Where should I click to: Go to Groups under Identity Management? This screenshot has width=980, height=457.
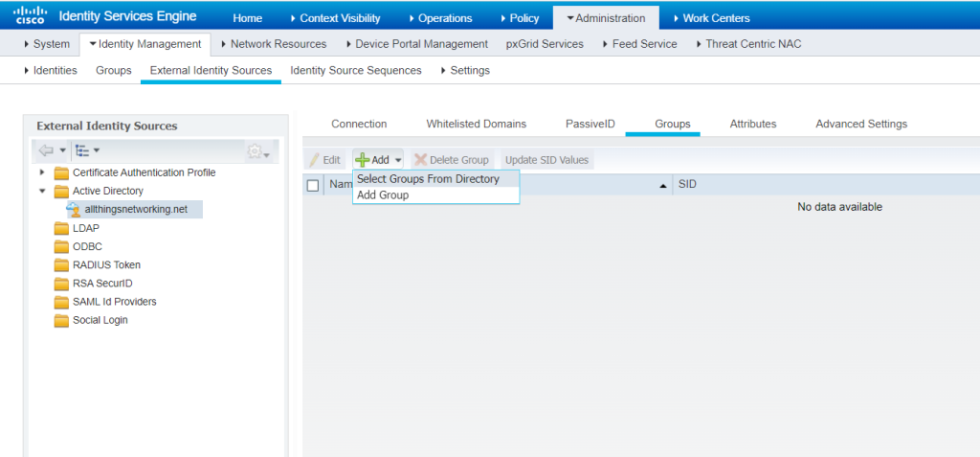(113, 70)
